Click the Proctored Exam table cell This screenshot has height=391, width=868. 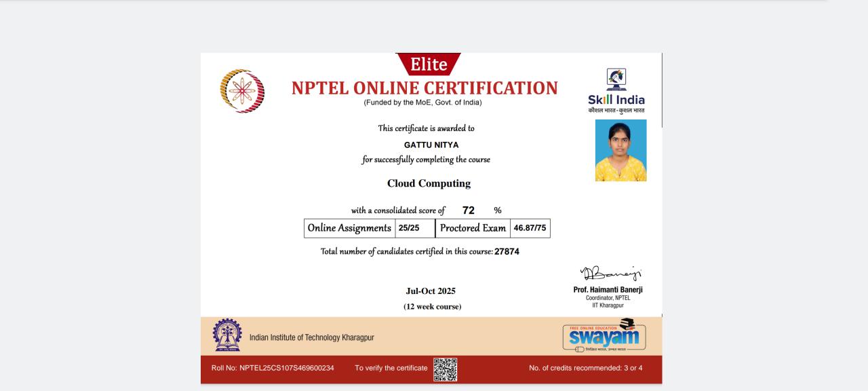[473, 228]
